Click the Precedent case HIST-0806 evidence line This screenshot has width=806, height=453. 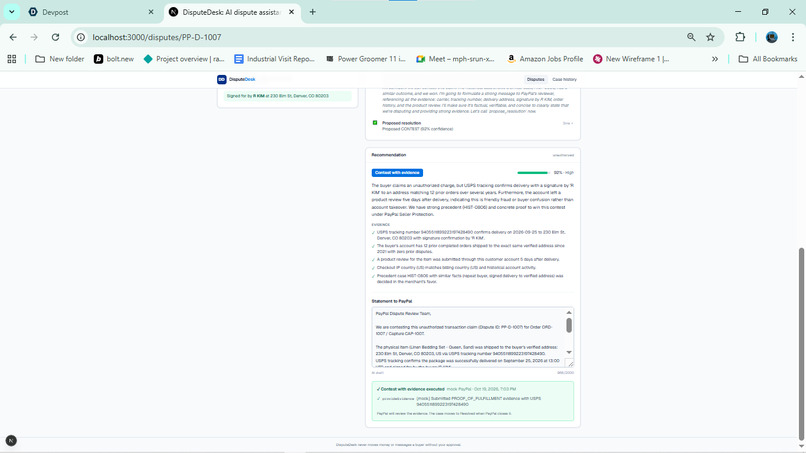tap(470, 279)
